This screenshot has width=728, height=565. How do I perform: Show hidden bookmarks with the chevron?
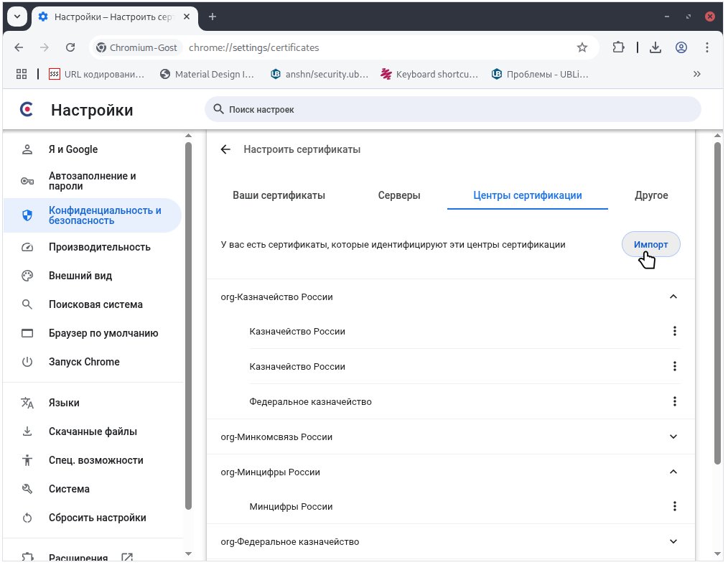click(x=696, y=73)
